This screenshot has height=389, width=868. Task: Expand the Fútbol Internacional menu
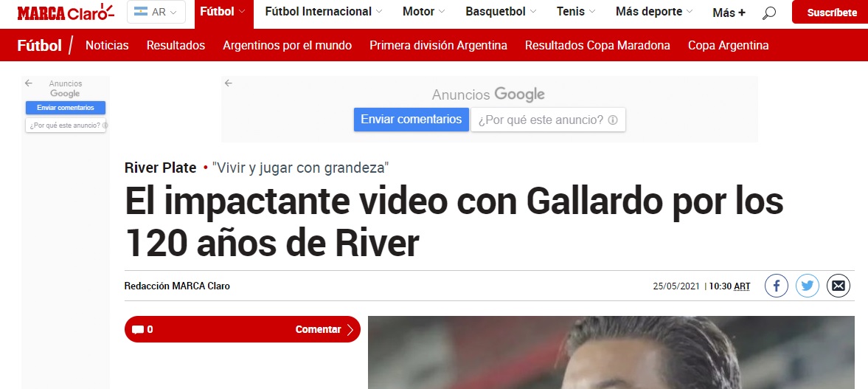(x=323, y=12)
